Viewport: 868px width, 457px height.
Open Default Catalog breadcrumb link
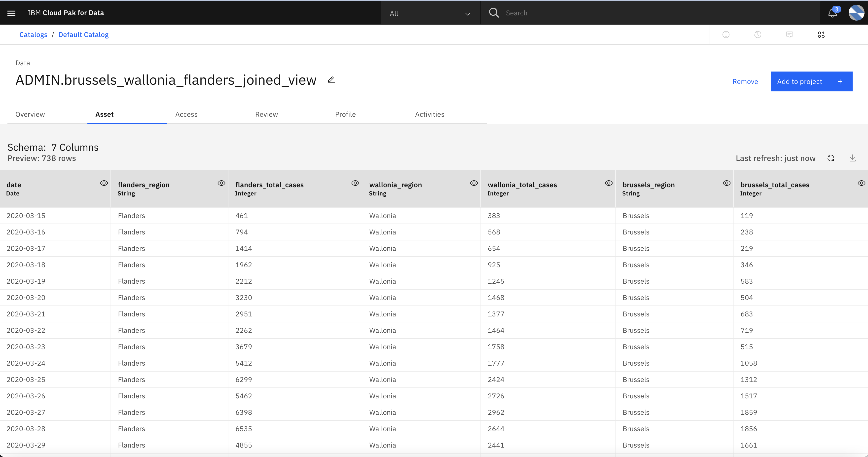[x=83, y=35]
